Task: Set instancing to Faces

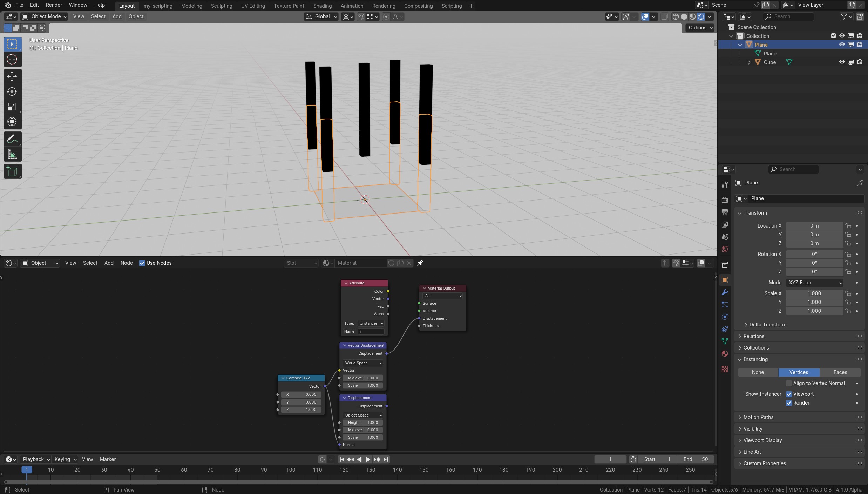Action: pyautogui.click(x=840, y=372)
